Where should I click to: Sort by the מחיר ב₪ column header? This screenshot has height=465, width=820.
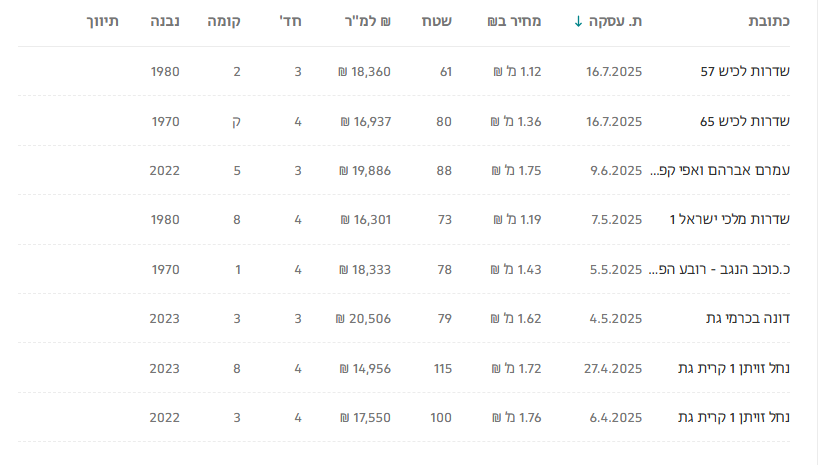[514, 21]
